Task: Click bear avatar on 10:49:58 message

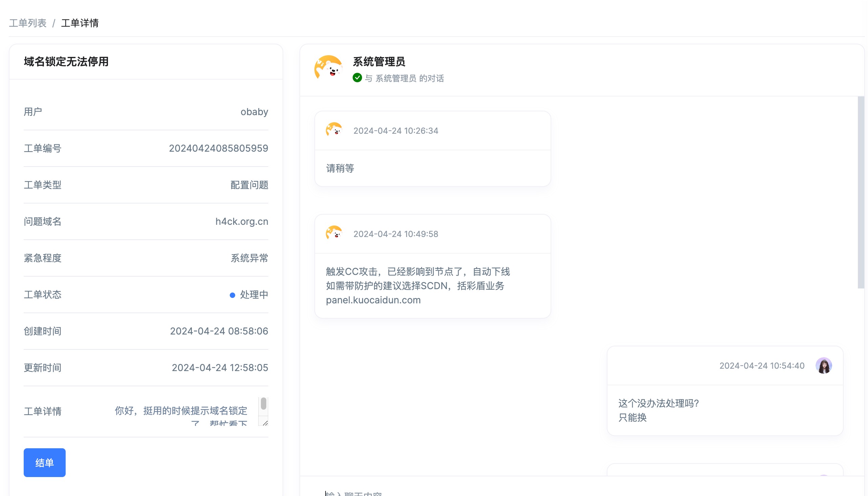Action: [334, 233]
